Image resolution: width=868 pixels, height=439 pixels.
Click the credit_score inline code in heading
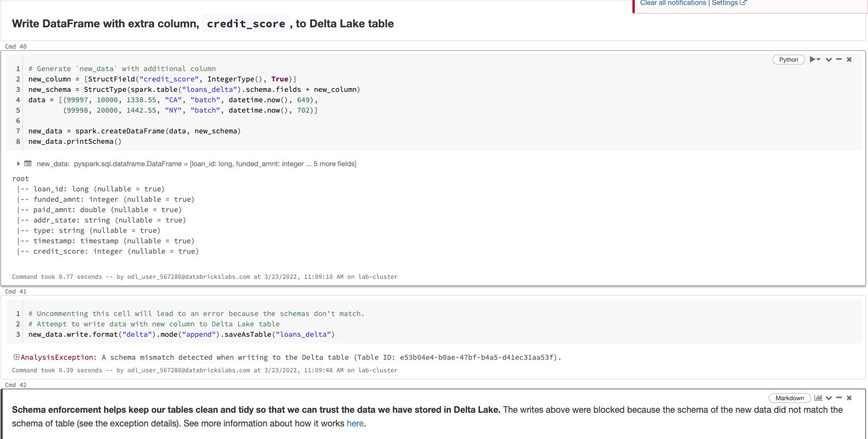coord(246,24)
